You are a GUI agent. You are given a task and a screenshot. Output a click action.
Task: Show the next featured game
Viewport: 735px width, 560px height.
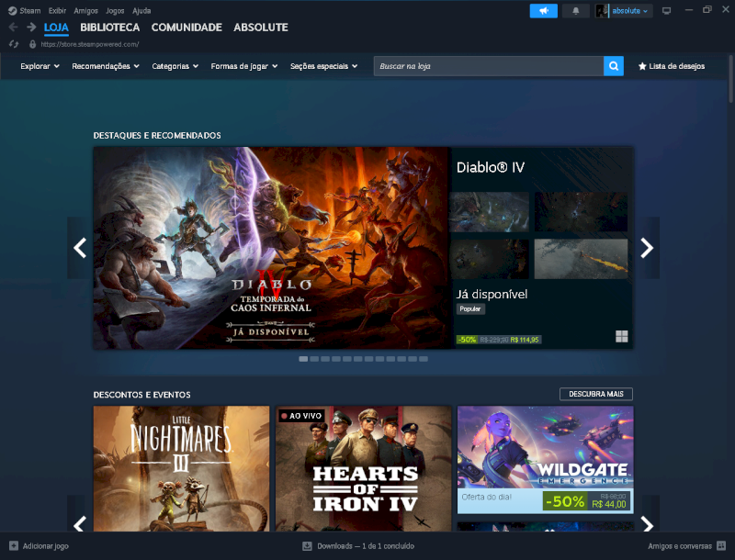[647, 248]
